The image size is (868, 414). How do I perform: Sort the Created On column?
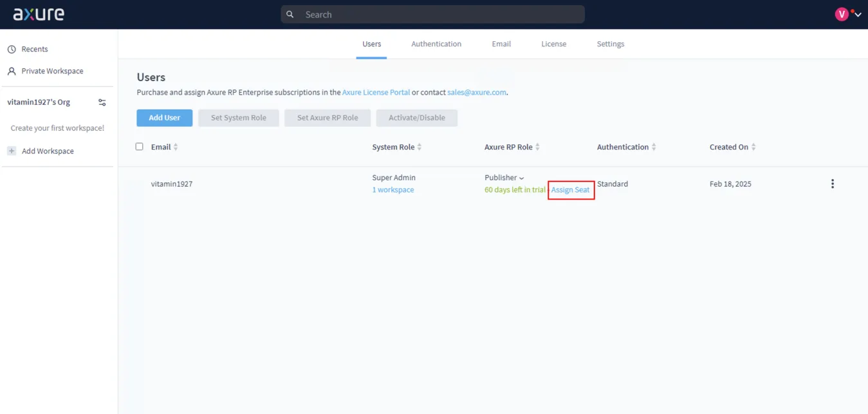[755, 146]
